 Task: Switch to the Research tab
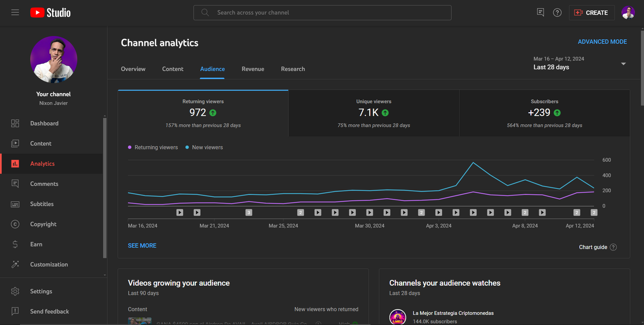point(293,69)
